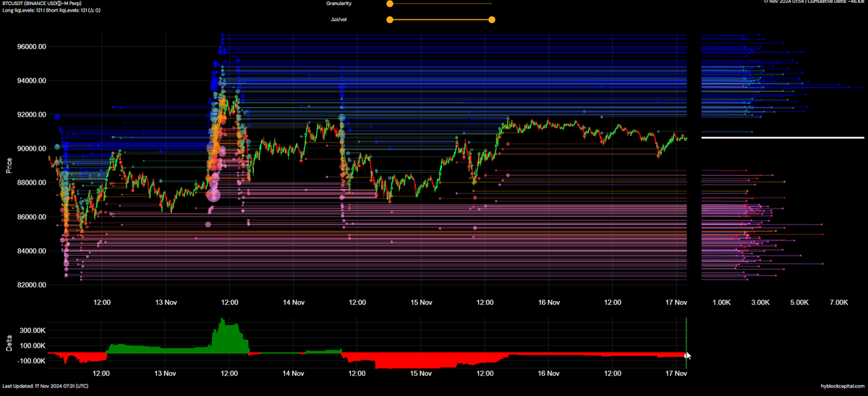Image resolution: width=868 pixels, height=396 pixels.
Task: Click the white current-price line in histogram
Action: [783, 137]
